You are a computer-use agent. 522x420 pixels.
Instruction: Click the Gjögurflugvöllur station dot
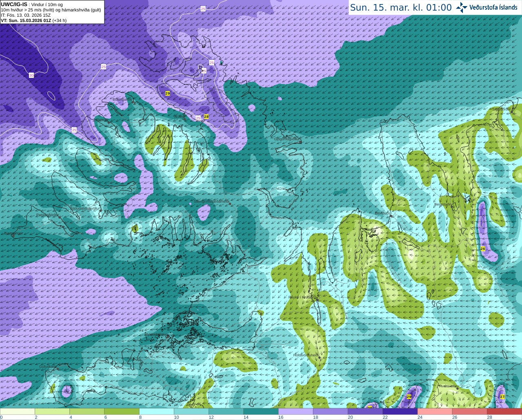300,142
